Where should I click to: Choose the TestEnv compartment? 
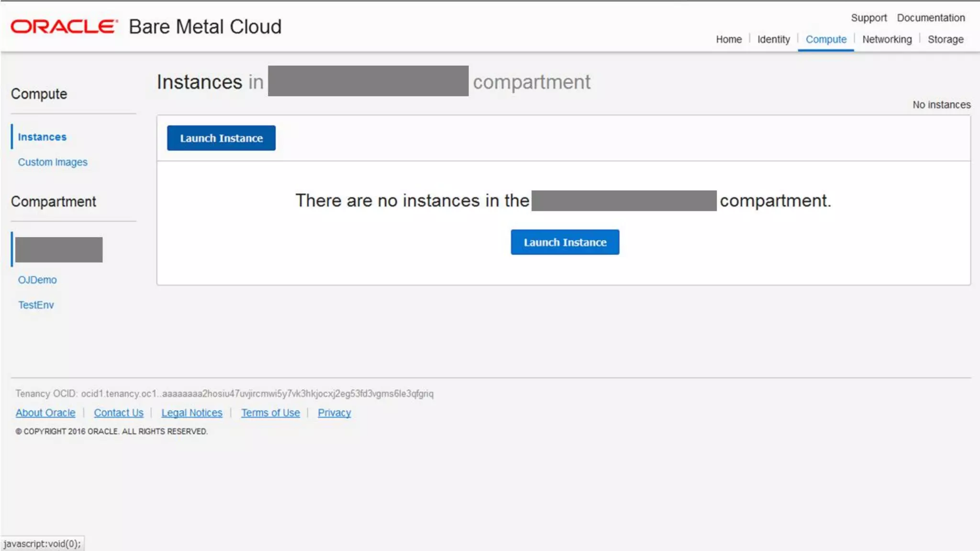pos(36,305)
